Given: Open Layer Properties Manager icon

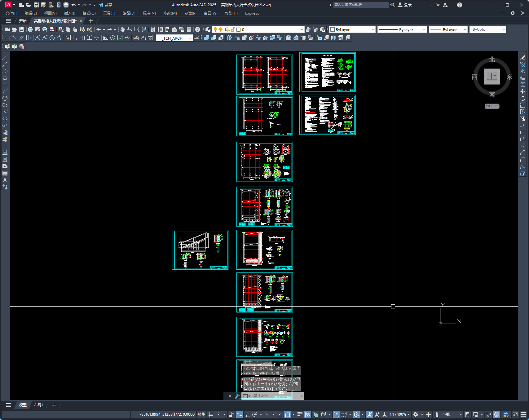Looking at the screenshot, I should pos(208,29).
